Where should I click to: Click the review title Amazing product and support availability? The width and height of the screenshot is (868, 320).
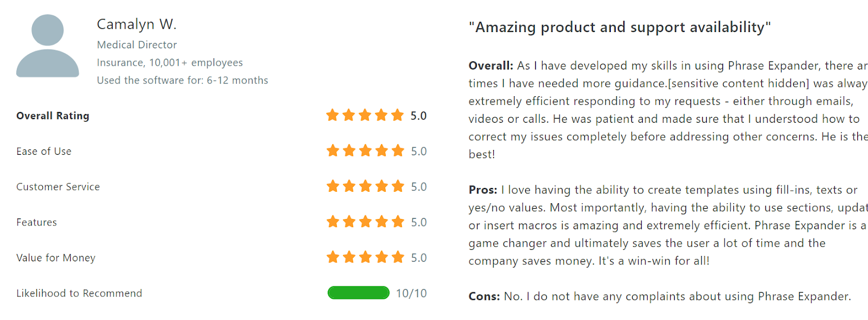click(620, 27)
